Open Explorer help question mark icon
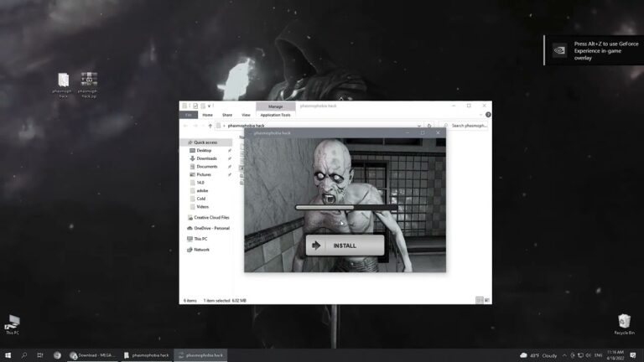The height and width of the screenshot is (362, 644). (x=488, y=115)
